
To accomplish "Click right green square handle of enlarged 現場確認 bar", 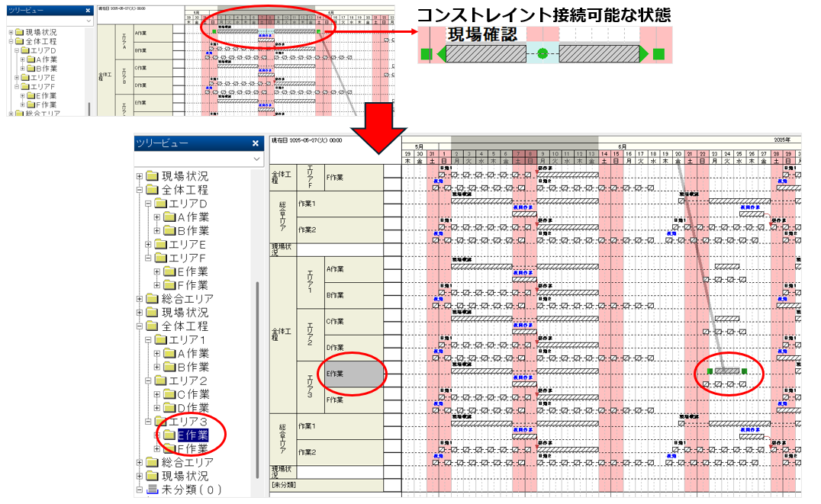I will pos(658,54).
